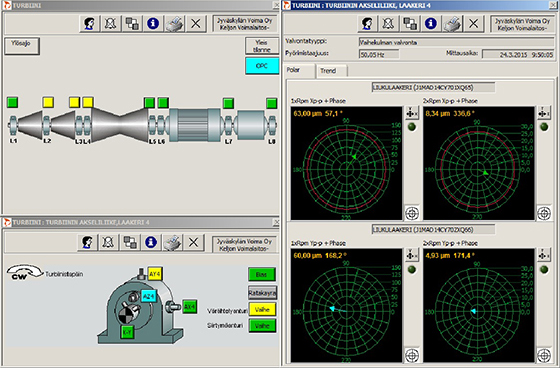Click the cyan OPC indicator button

tap(262, 66)
